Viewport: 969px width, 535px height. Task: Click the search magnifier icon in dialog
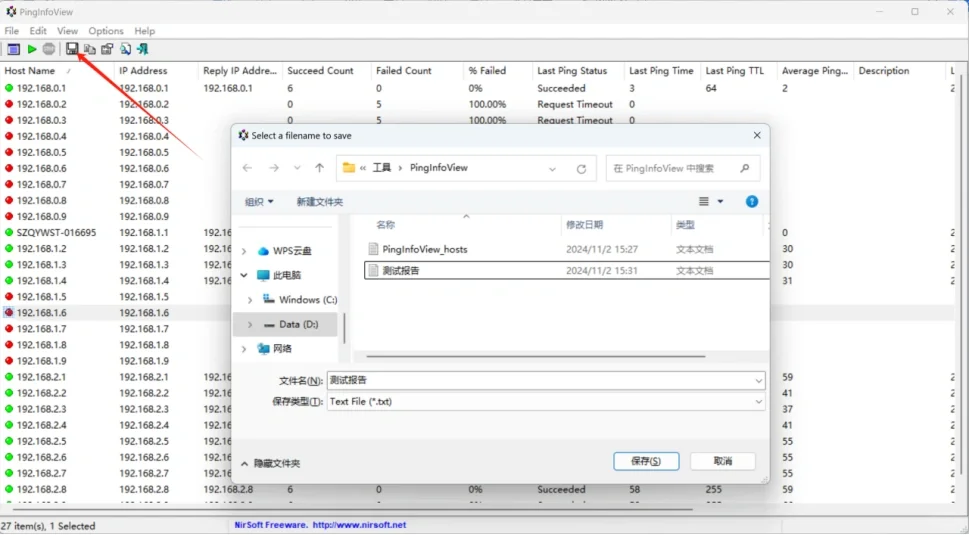[745, 168]
